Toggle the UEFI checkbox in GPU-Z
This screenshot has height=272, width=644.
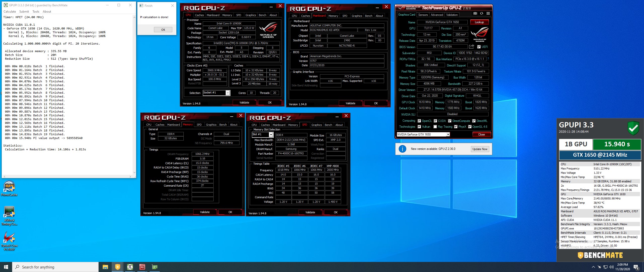click(479, 47)
